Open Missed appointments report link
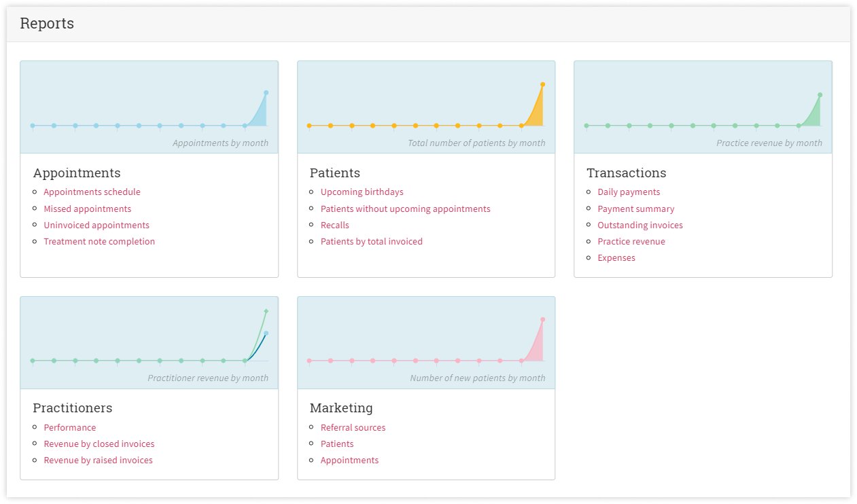Screen dimensions: 857x504 (x=87, y=209)
